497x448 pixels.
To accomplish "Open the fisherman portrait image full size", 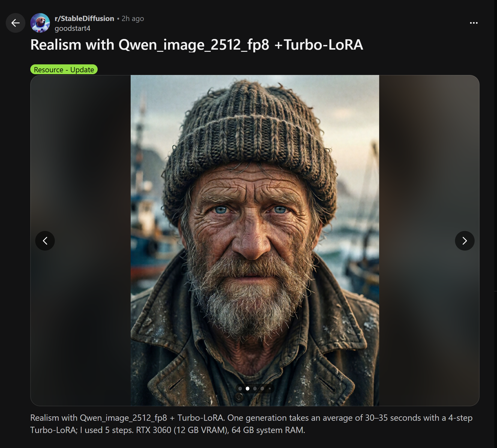I will (255, 240).
